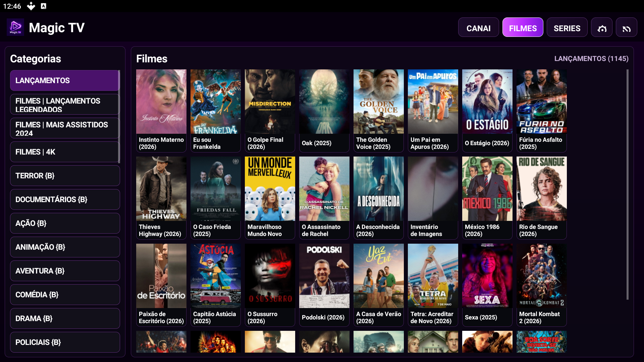Open Um Pai em Apuros (2026)
644x362 pixels.
point(433,111)
